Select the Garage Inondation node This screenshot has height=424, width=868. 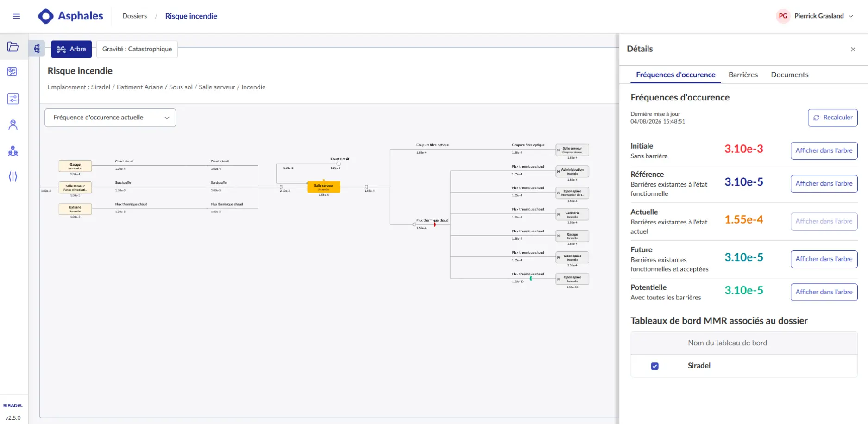click(x=75, y=166)
